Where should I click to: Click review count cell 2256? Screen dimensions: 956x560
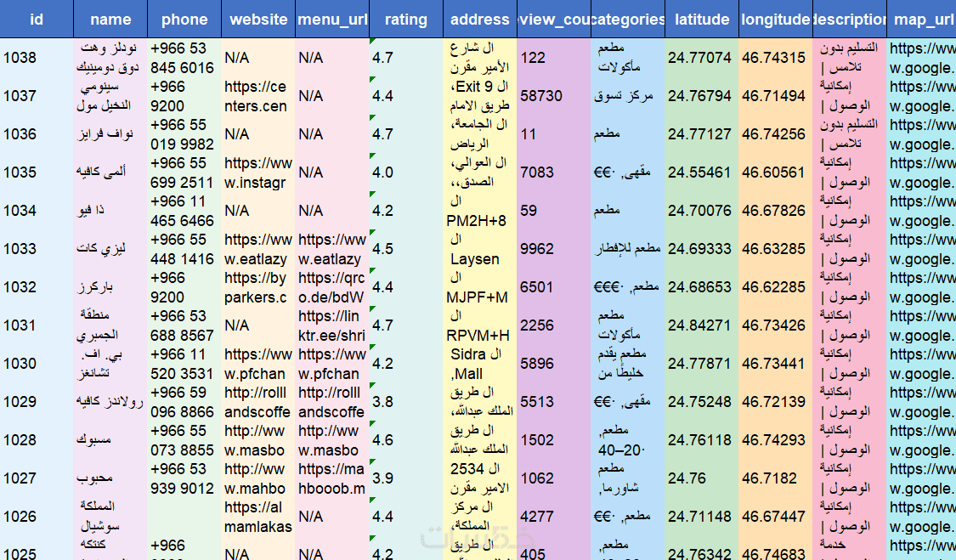tap(553, 325)
